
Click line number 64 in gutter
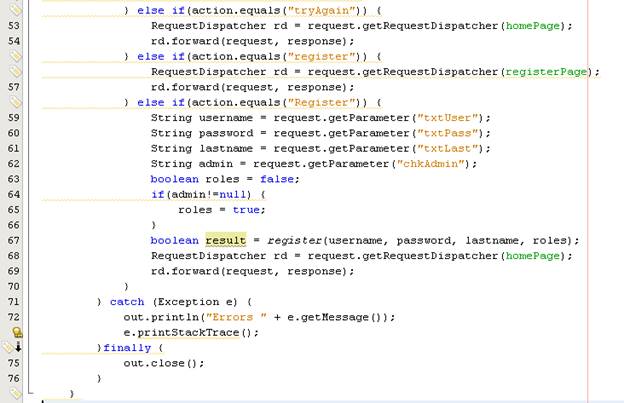coord(14,195)
